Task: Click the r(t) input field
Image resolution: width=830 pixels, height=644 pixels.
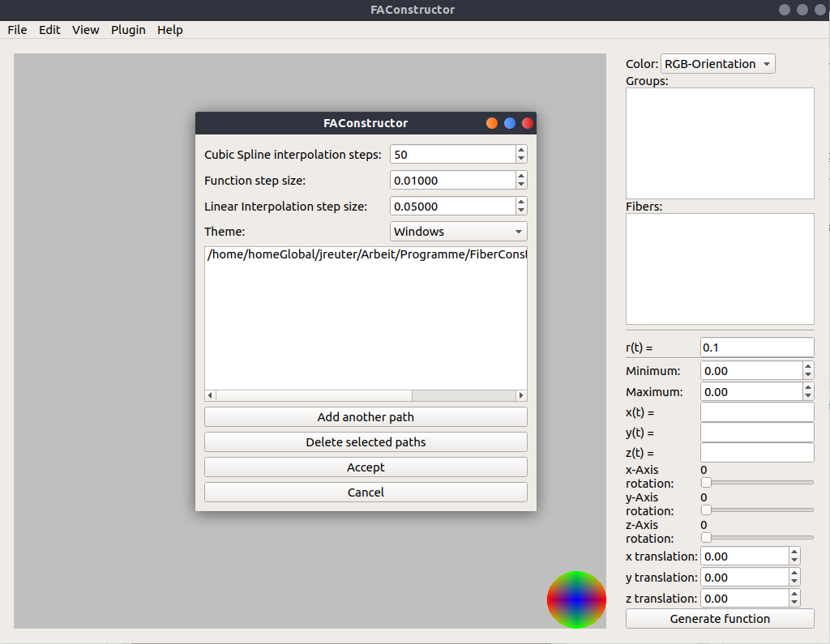Action: pos(757,348)
